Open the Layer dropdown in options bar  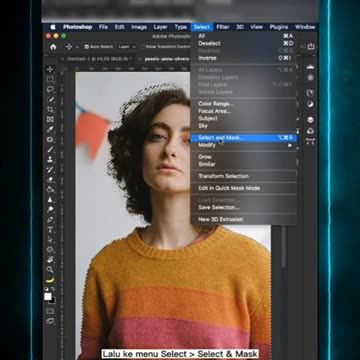click(127, 47)
